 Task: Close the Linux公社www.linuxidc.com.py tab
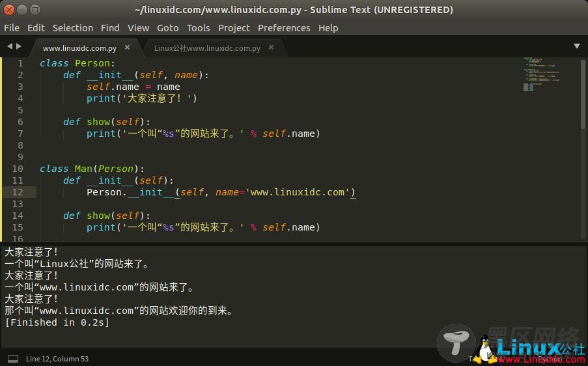(x=271, y=48)
